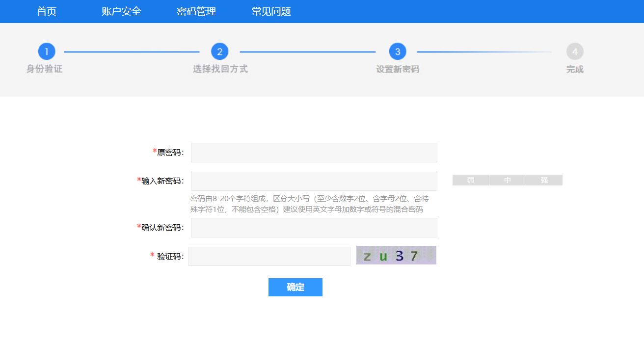Click the 验证码 text field
Screen dimensions: 644x341
click(x=269, y=256)
